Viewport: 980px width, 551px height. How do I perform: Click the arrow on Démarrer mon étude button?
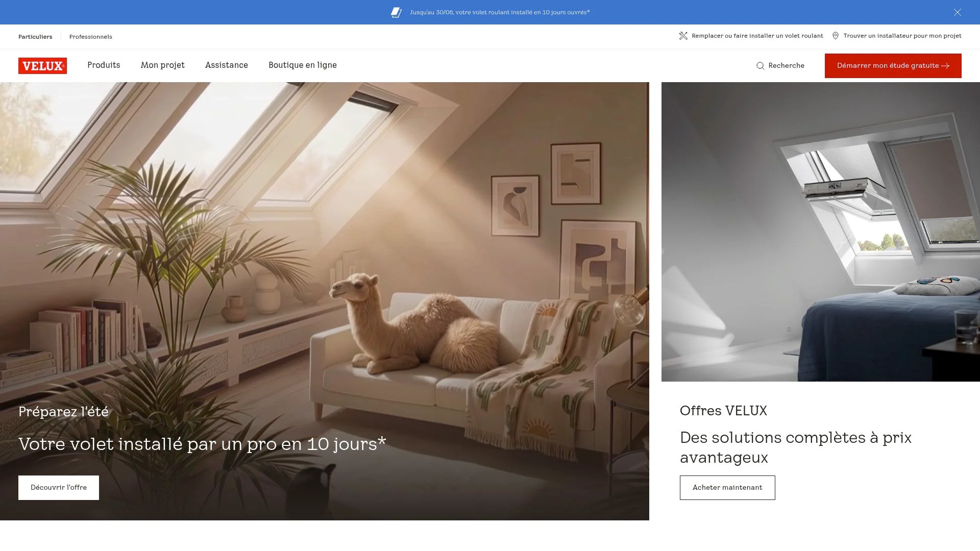coord(945,66)
